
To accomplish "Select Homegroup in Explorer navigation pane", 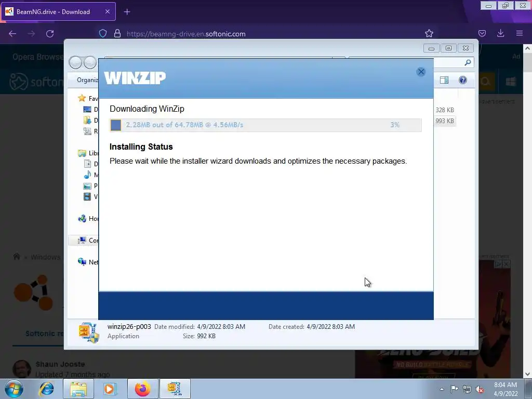I will tap(88, 219).
